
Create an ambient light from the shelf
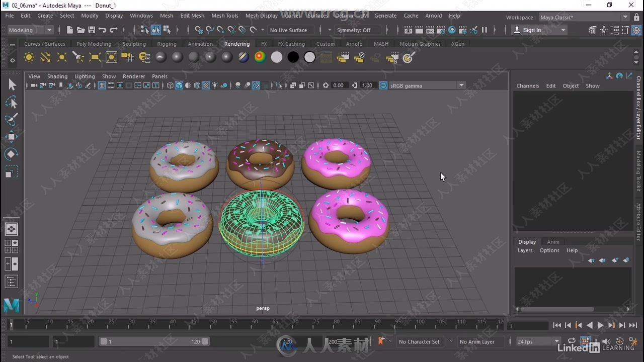click(29, 57)
